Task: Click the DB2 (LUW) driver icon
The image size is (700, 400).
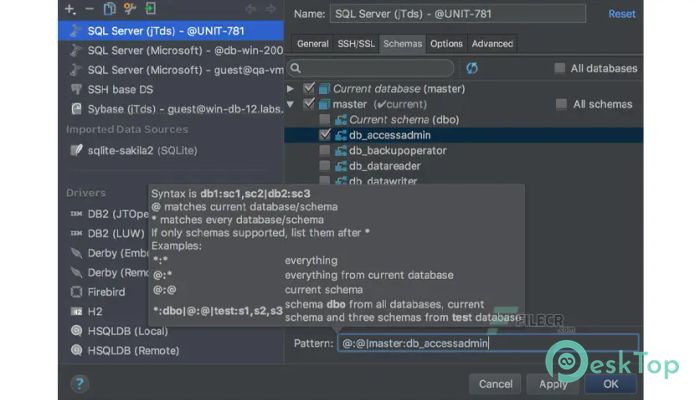Action: [x=76, y=233]
